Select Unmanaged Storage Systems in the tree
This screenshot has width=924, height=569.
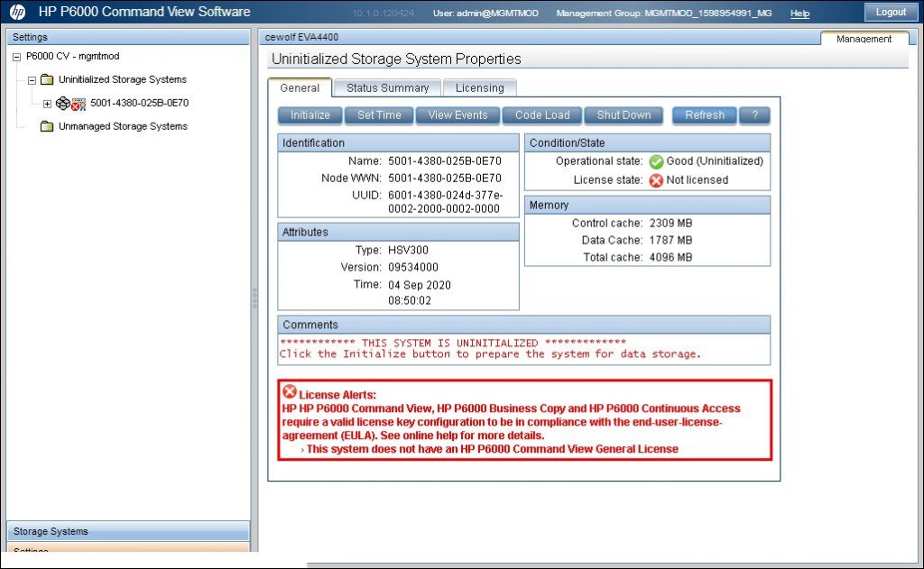tap(123, 126)
